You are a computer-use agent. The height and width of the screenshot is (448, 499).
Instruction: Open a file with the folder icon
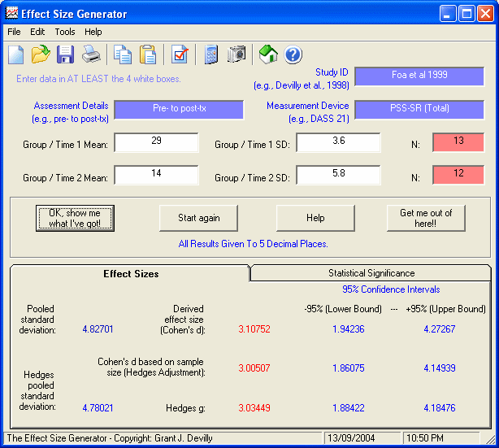pyautogui.click(x=41, y=54)
